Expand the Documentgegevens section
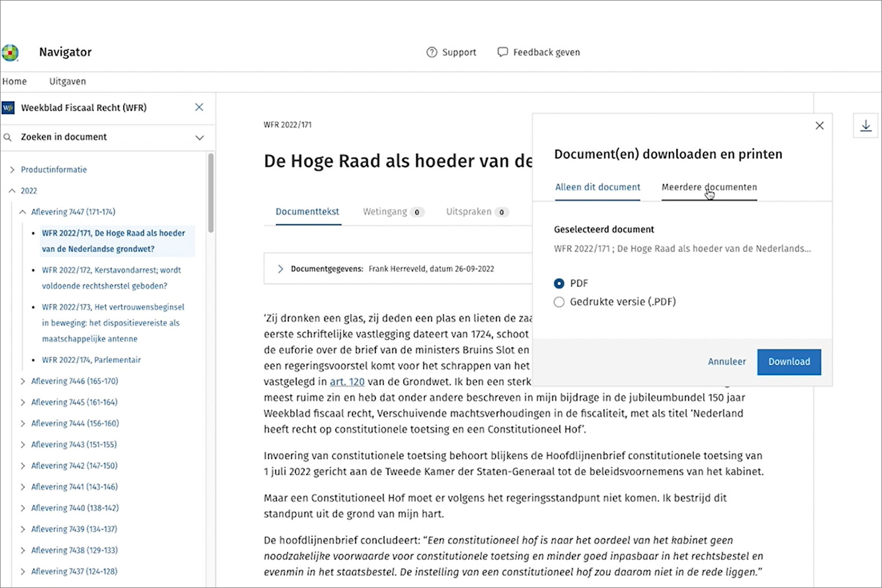Viewport: 882px width, 588px height. coord(280,269)
